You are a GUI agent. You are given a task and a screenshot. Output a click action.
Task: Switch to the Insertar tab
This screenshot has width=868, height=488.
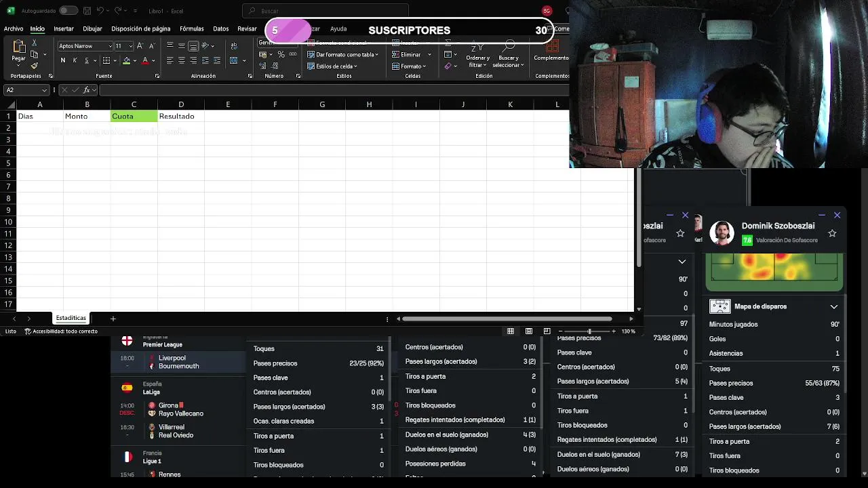(x=64, y=28)
